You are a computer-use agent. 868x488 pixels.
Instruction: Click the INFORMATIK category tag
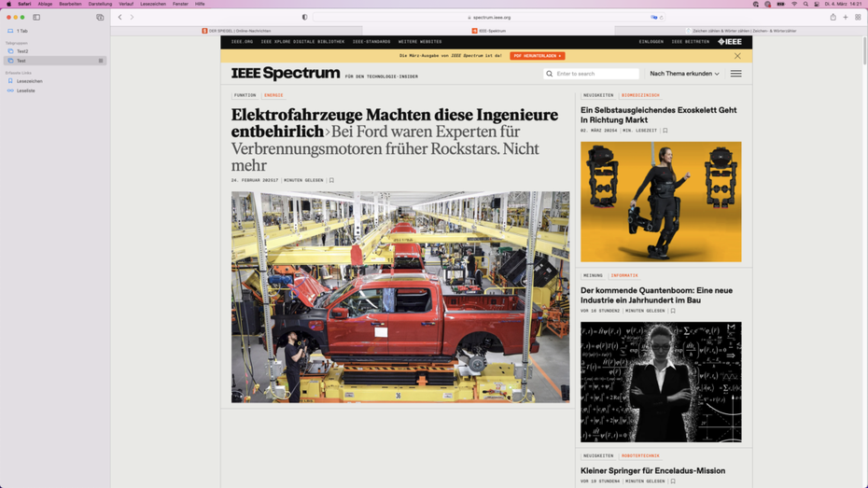(x=624, y=275)
